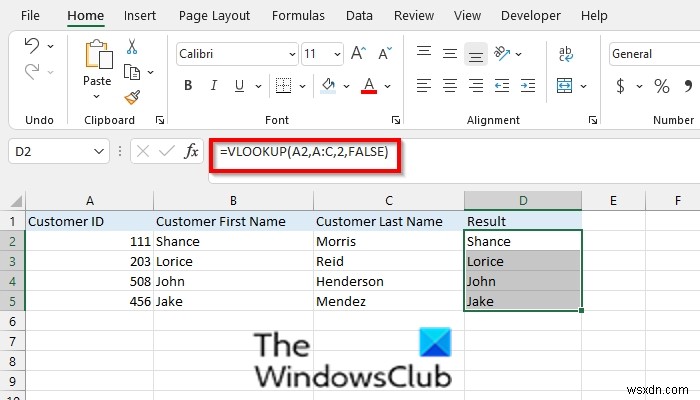Open the Undo history dropdown arrow

[x=50, y=46]
